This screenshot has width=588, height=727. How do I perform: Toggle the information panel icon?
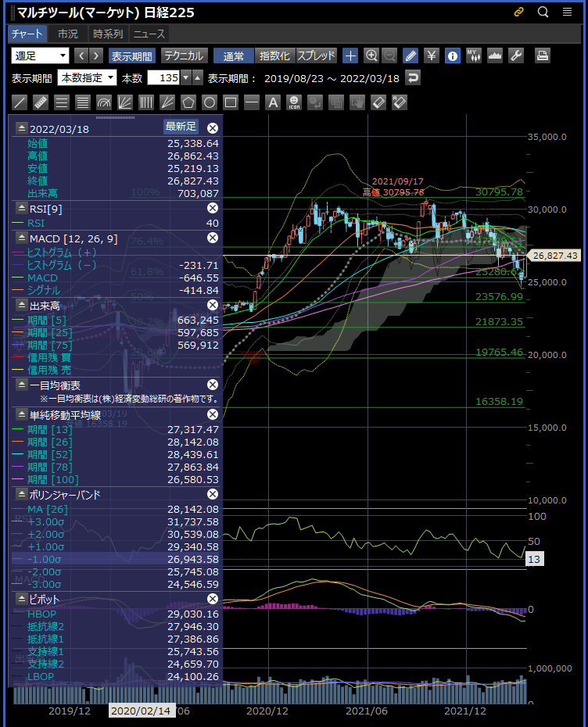[453, 56]
